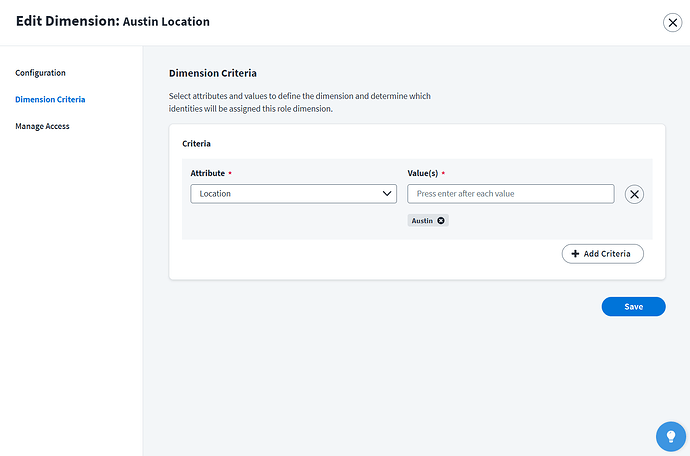Close the Edit Dimension dialog
This screenshot has height=456, width=690.
click(x=673, y=23)
